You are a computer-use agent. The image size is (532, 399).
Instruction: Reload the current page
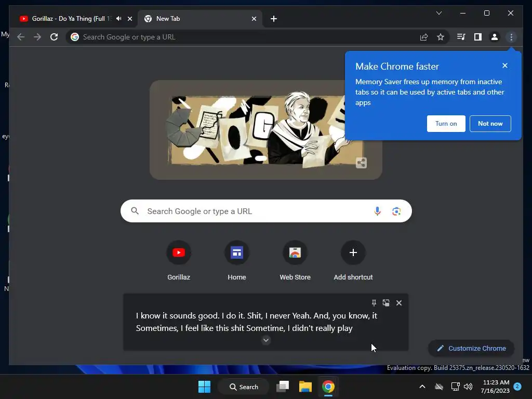pyautogui.click(x=54, y=37)
